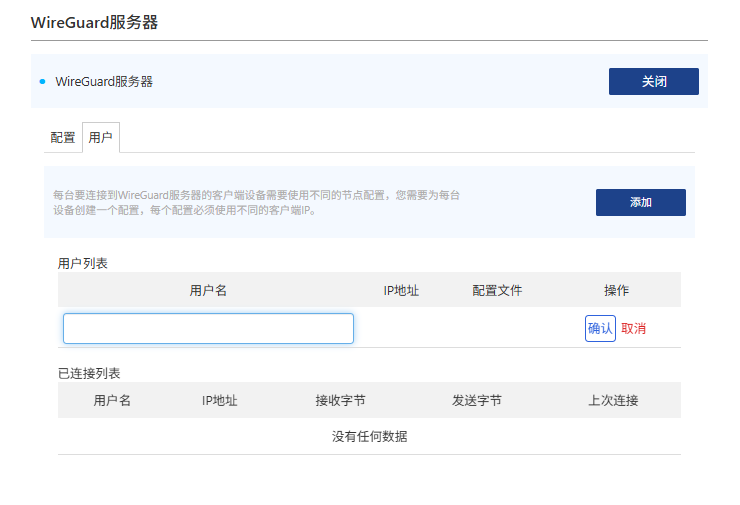Click the 操作 column header
The width and height of the screenshot is (740, 505).
(616, 290)
